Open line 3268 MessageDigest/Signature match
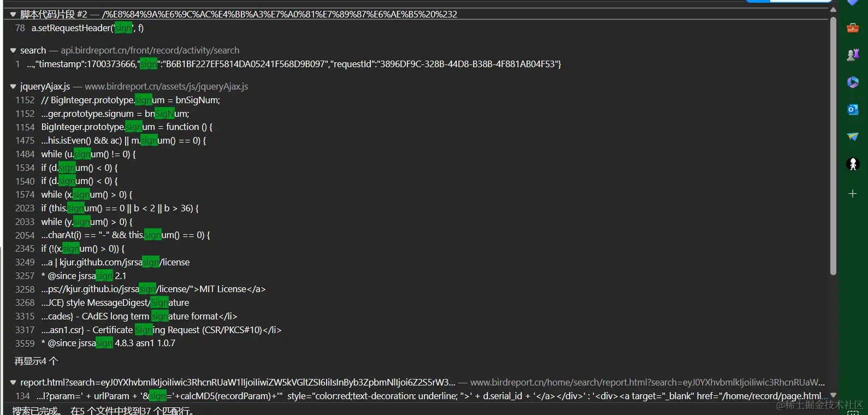This screenshot has height=415, width=868. pos(115,303)
